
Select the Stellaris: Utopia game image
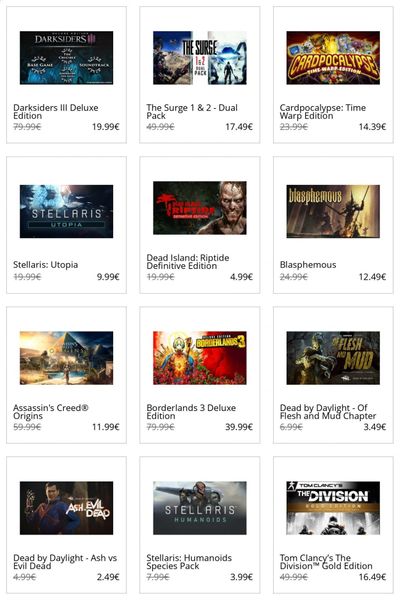pyautogui.click(x=66, y=211)
